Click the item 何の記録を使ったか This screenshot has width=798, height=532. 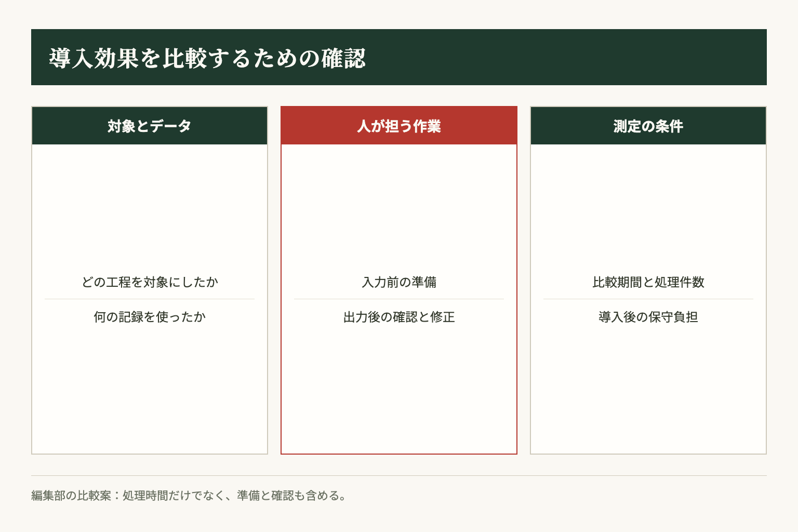pyautogui.click(x=150, y=317)
